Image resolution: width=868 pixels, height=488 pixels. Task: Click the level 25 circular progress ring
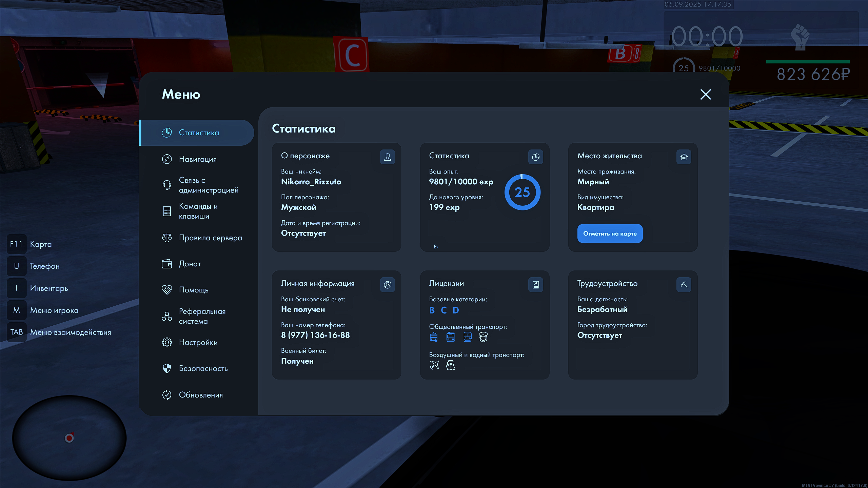click(x=522, y=192)
